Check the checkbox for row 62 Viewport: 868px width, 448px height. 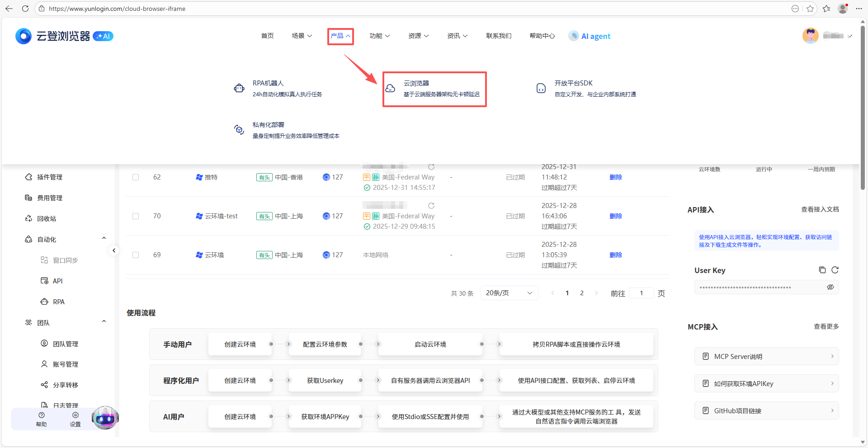[x=135, y=177]
